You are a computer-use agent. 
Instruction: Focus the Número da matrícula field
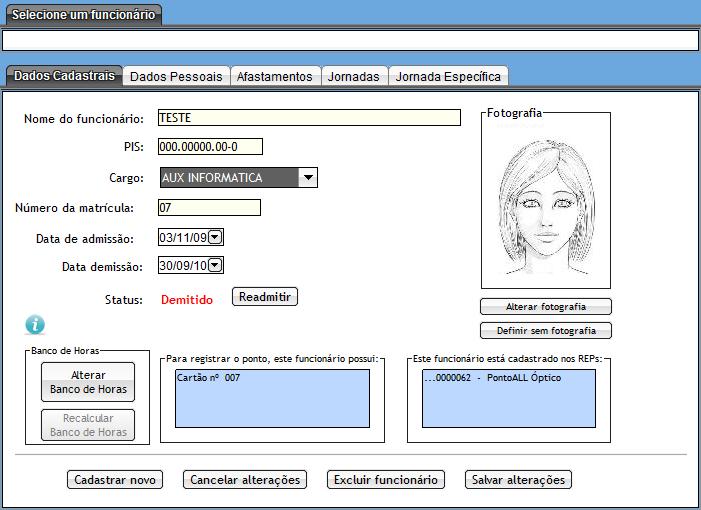[x=209, y=207]
